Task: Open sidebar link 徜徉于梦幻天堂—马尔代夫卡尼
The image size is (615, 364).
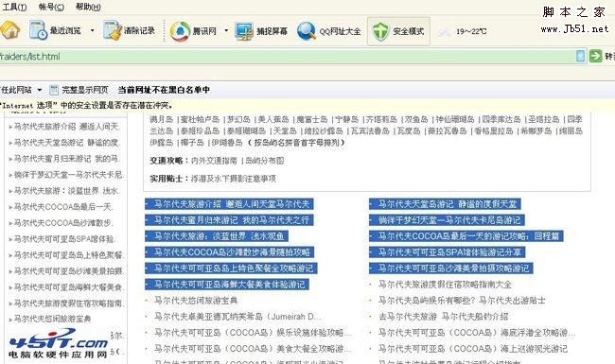Action: [69, 175]
